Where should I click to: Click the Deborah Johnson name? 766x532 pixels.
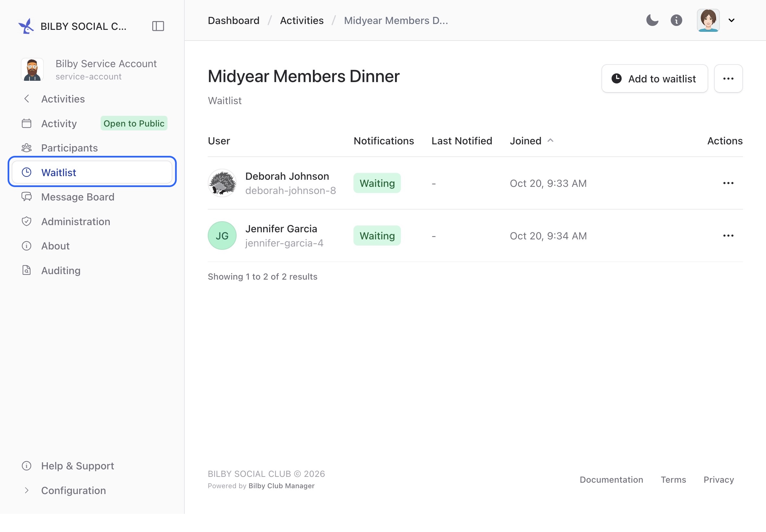(x=287, y=176)
